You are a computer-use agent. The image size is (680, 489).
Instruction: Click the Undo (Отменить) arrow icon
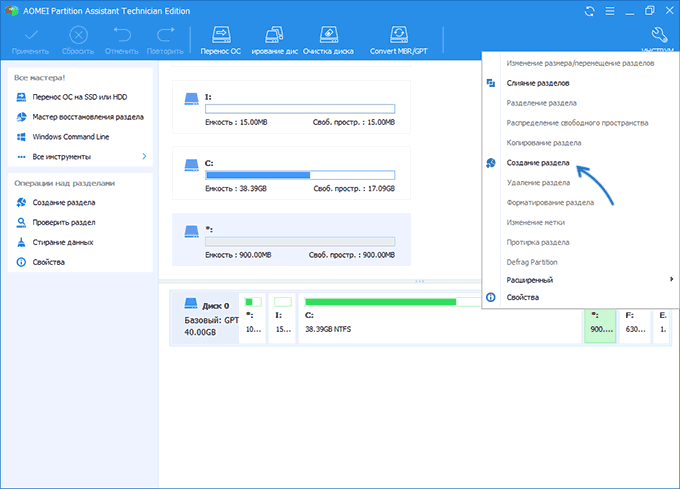122,35
